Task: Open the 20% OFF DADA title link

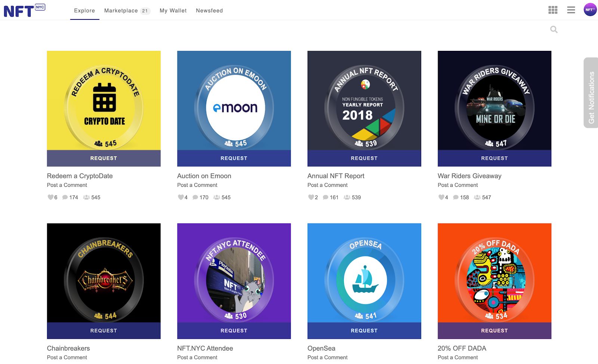Action: (462, 348)
